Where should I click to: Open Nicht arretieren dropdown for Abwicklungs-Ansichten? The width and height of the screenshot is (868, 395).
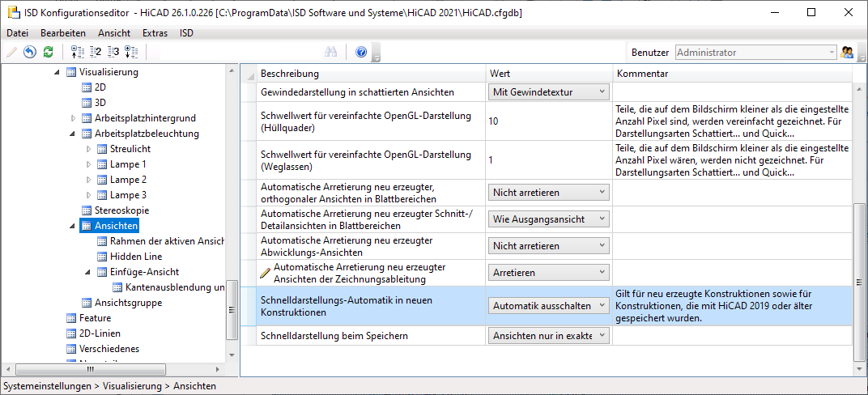click(549, 245)
